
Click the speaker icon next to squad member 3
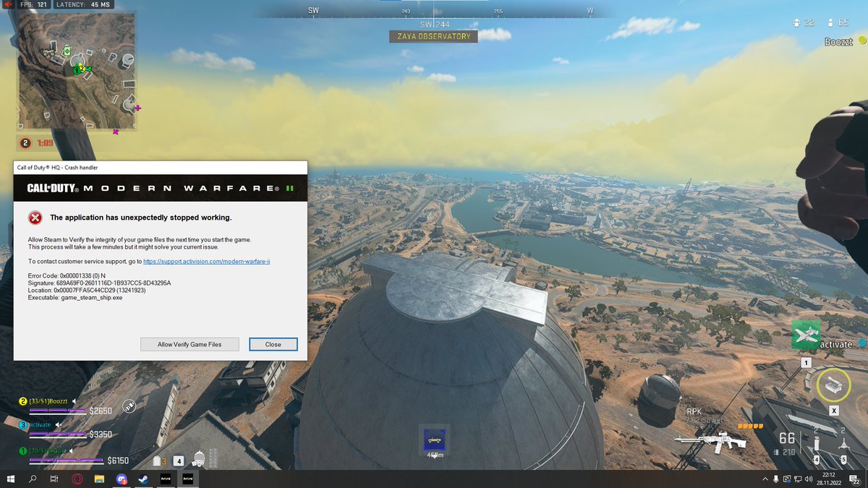click(x=59, y=424)
